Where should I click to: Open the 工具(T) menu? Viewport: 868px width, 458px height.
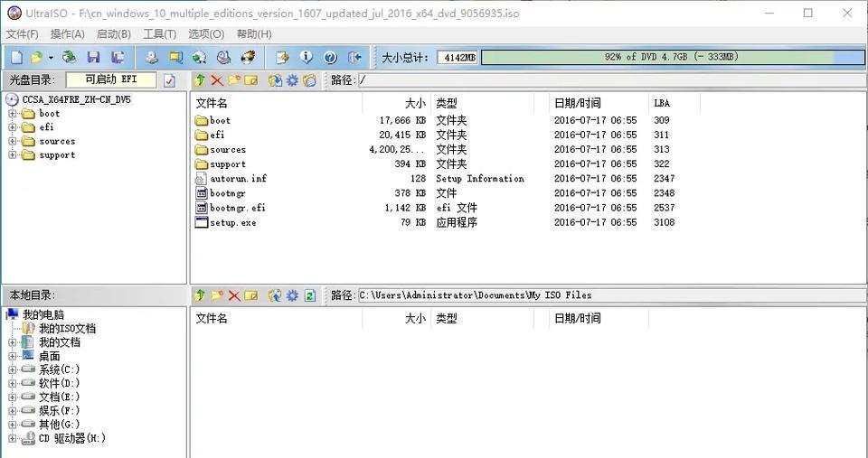coord(159,34)
